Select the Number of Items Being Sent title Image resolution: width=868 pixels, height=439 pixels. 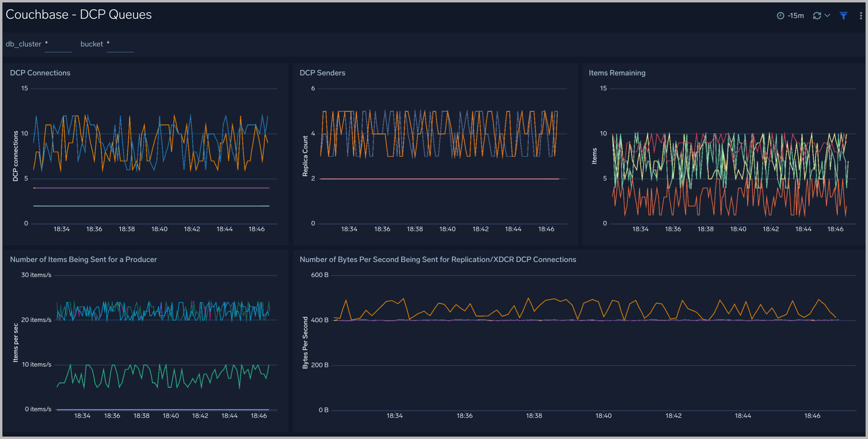point(83,259)
